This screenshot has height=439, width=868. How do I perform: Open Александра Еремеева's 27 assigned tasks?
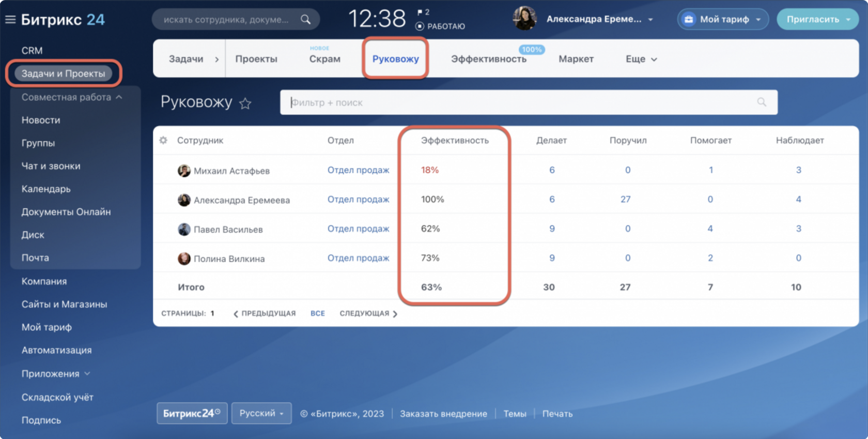click(625, 199)
